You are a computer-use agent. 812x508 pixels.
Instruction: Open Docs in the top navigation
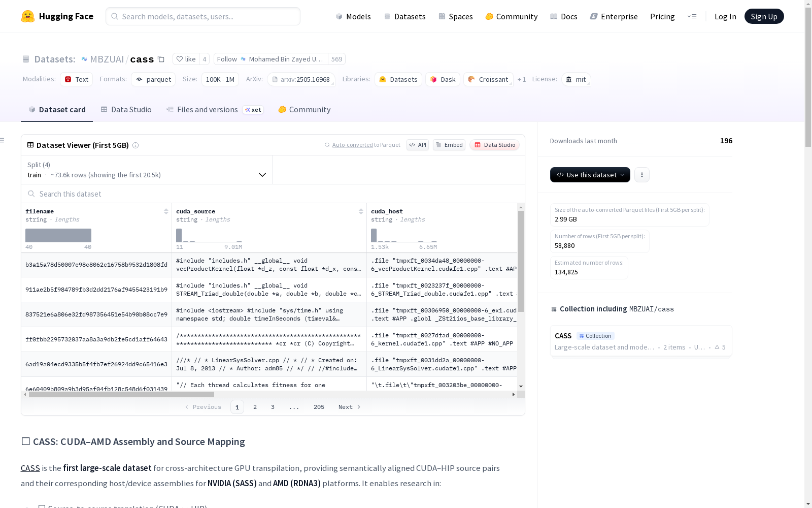tap(564, 16)
